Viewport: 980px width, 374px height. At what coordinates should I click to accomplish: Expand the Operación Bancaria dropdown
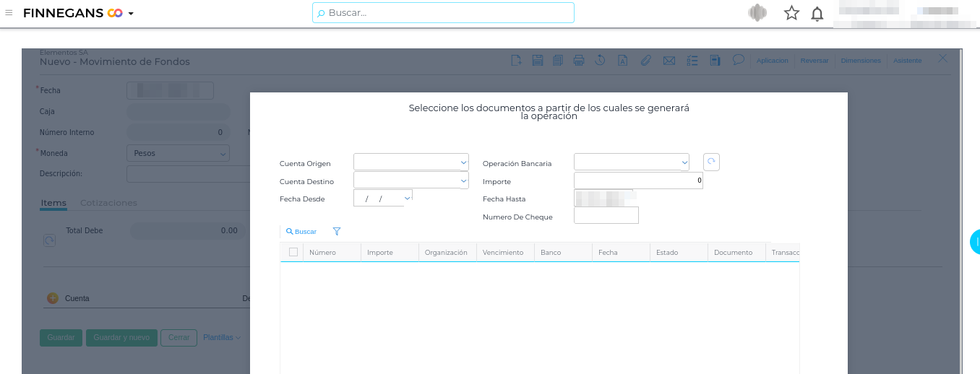click(x=684, y=162)
